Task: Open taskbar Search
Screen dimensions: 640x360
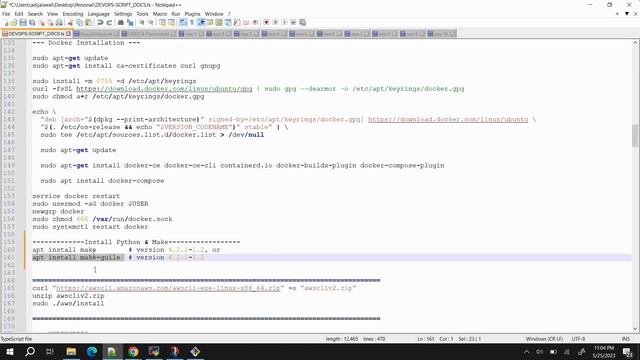Action: pyautogui.click(x=30, y=351)
